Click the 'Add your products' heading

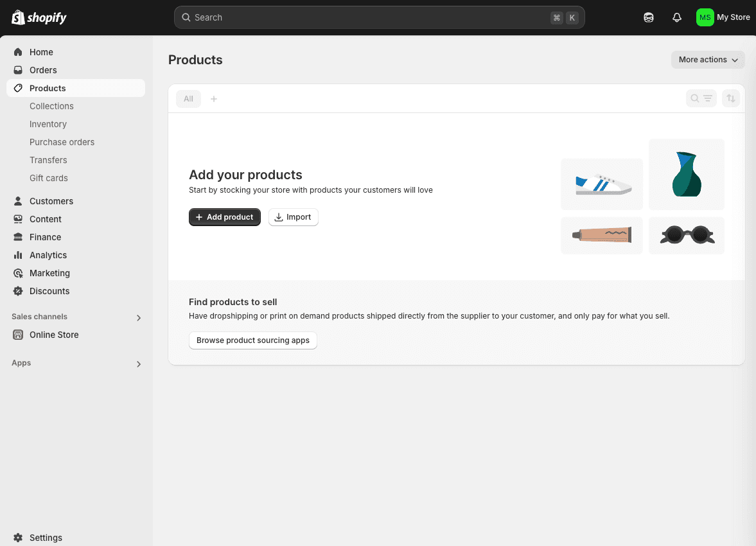click(x=245, y=175)
